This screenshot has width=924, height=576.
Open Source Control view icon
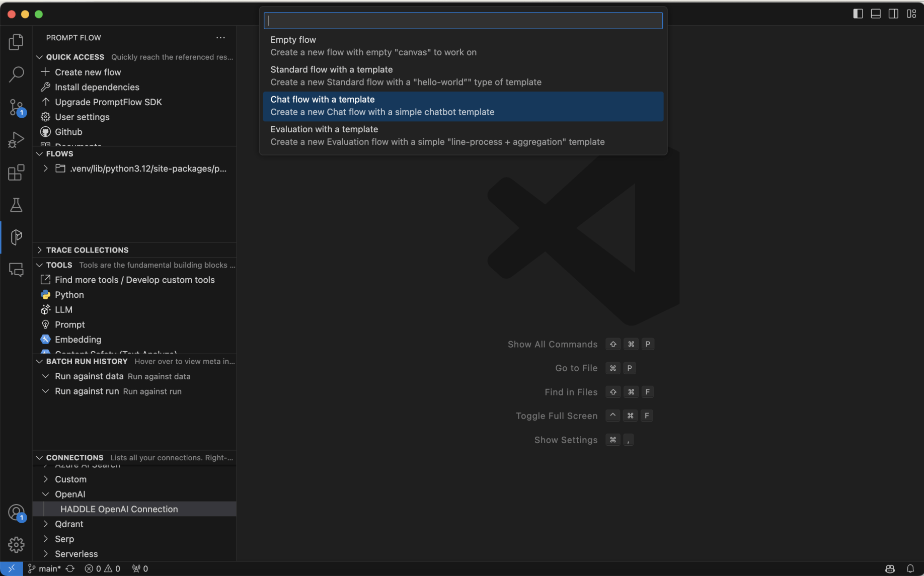(x=16, y=107)
